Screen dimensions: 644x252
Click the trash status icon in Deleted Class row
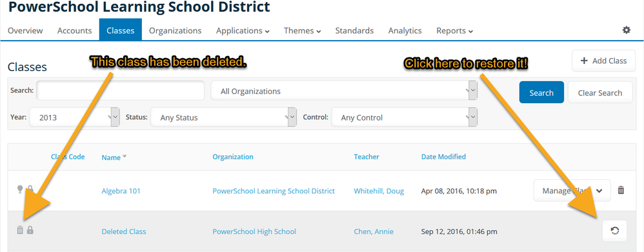click(x=20, y=230)
